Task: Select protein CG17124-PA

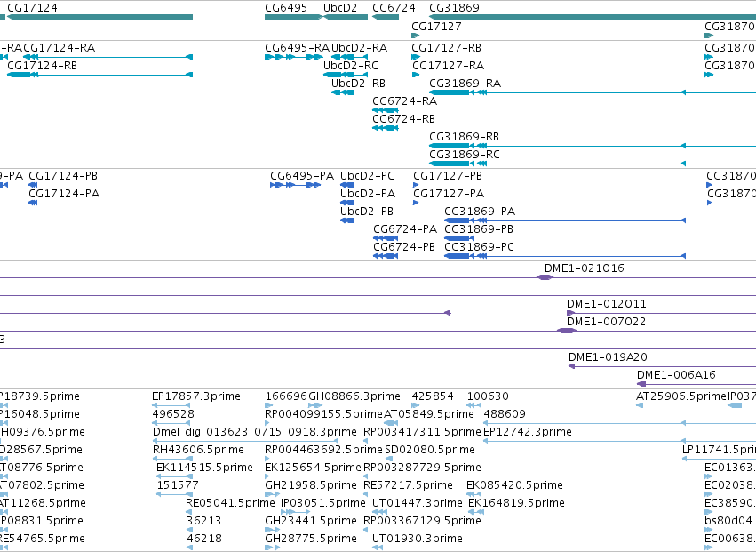Action: (64, 194)
